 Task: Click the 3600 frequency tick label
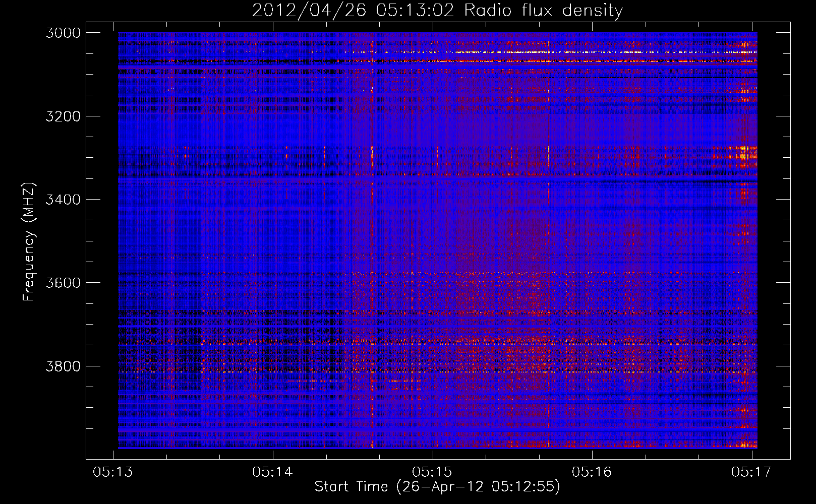coord(63,283)
